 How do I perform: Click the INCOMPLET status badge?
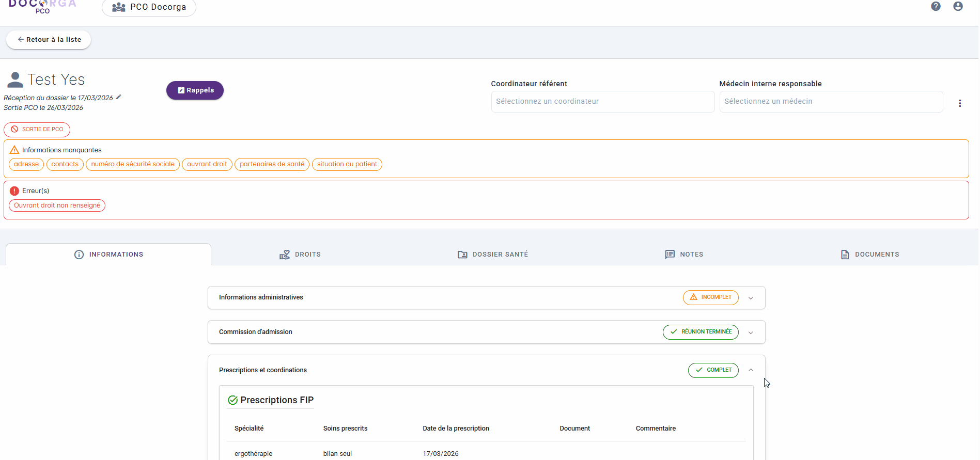(x=711, y=297)
